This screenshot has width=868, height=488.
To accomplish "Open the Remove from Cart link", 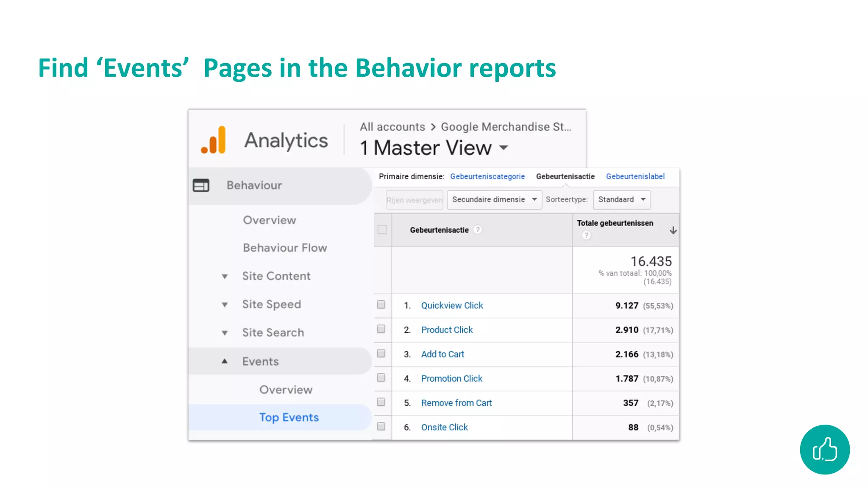I will (456, 403).
